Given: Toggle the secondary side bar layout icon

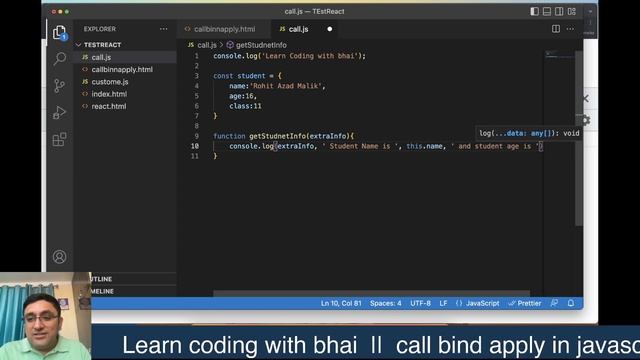Looking at the screenshot, I should pyautogui.click(x=559, y=11).
